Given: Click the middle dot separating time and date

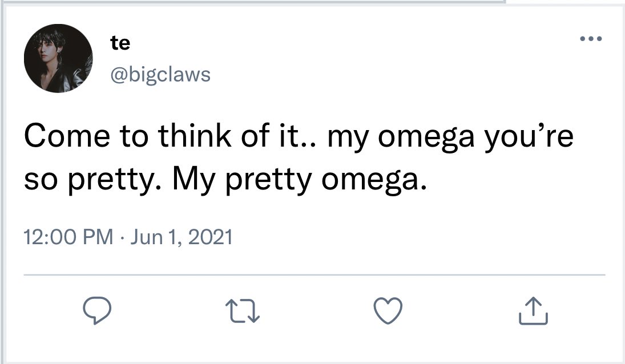Looking at the screenshot, I should pos(122,236).
